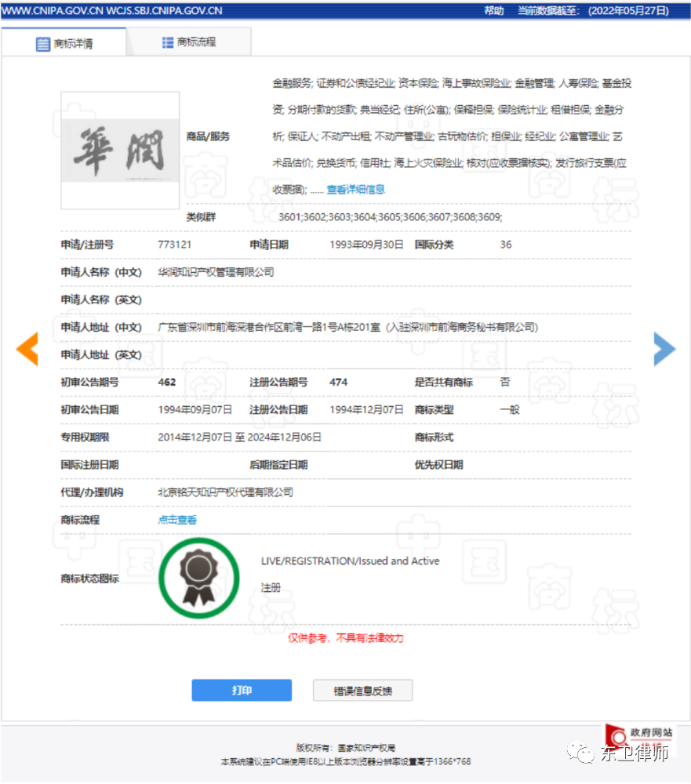Click the 政府网站 logo icon in footer
The height and width of the screenshot is (784, 691).
(638, 739)
